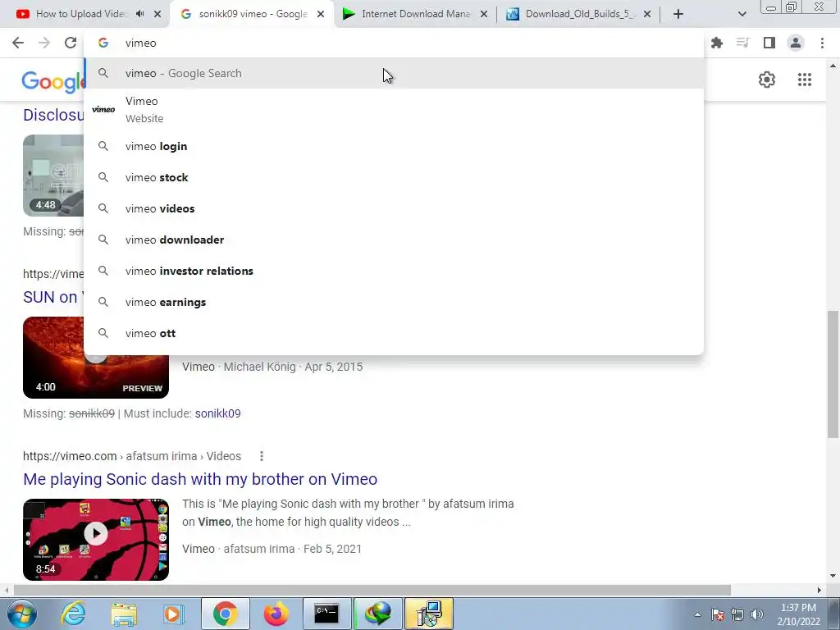The image size is (840, 630).
Task: Open the Extensions puzzle icon
Action: (x=717, y=43)
